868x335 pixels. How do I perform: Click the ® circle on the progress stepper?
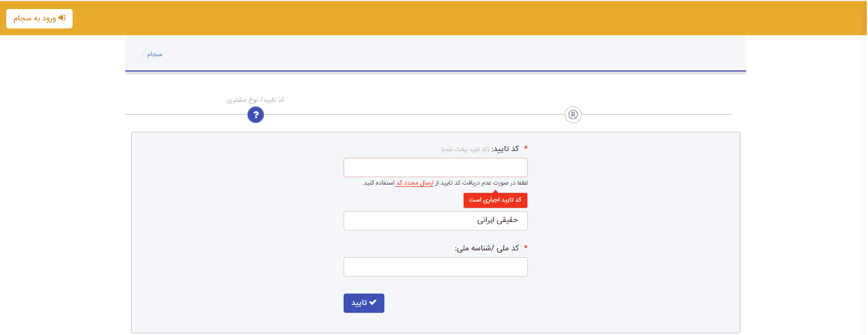(x=573, y=114)
